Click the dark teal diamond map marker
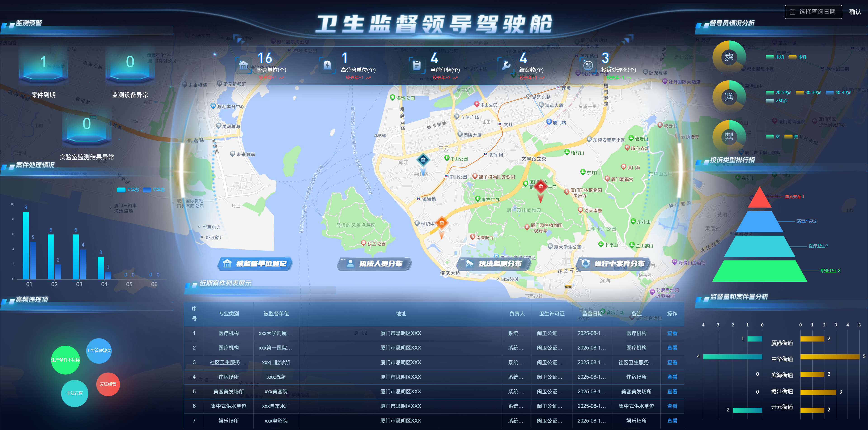Screen dimensions: 868x430 click(423, 160)
